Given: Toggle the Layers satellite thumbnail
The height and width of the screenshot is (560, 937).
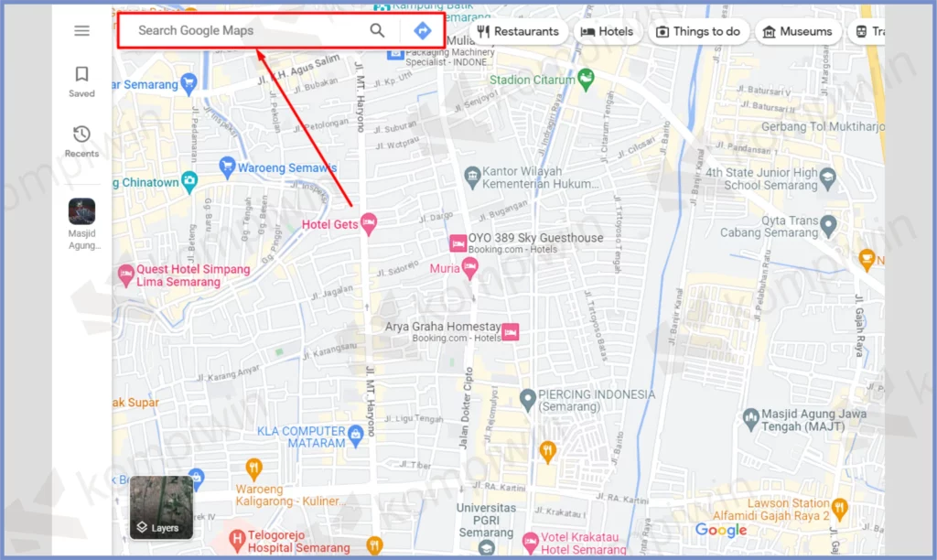Looking at the screenshot, I should 161,508.
